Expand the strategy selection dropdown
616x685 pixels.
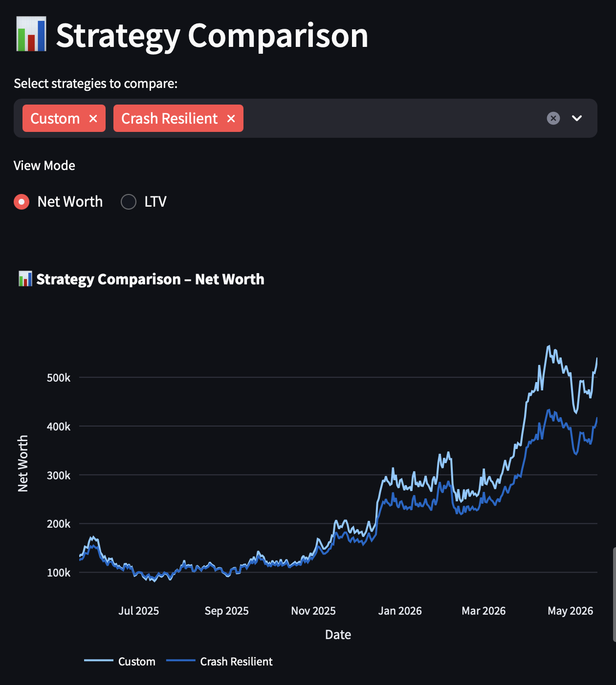577,118
